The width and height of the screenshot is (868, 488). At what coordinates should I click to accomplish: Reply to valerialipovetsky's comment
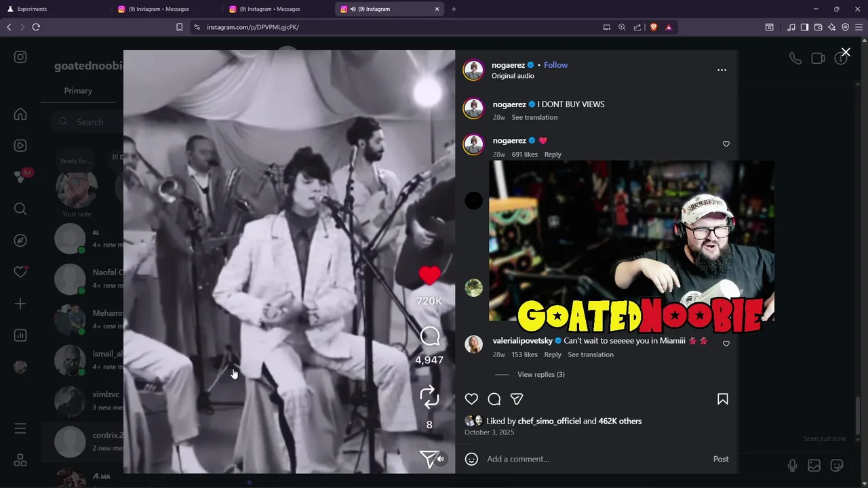tap(553, 354)
